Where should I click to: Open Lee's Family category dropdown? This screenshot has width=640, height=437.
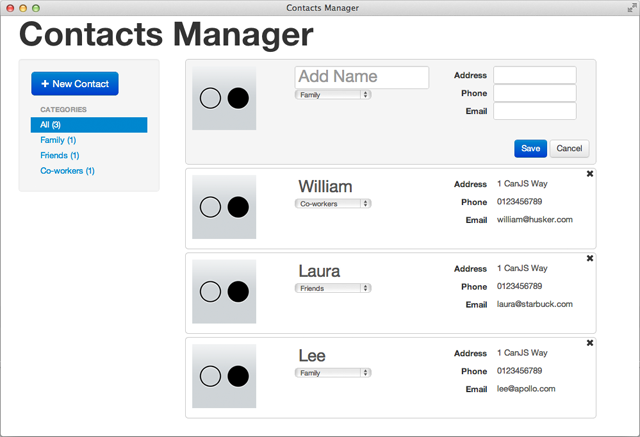333,373
